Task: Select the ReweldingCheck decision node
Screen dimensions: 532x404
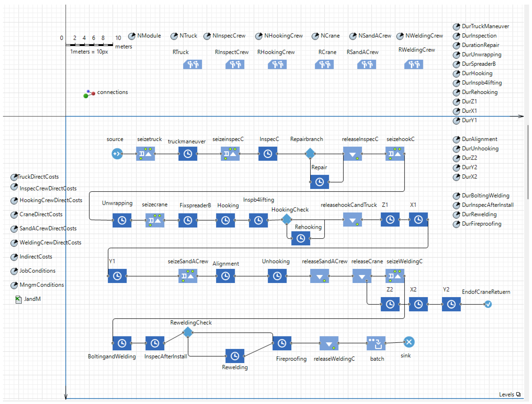Action: point(188,333)
